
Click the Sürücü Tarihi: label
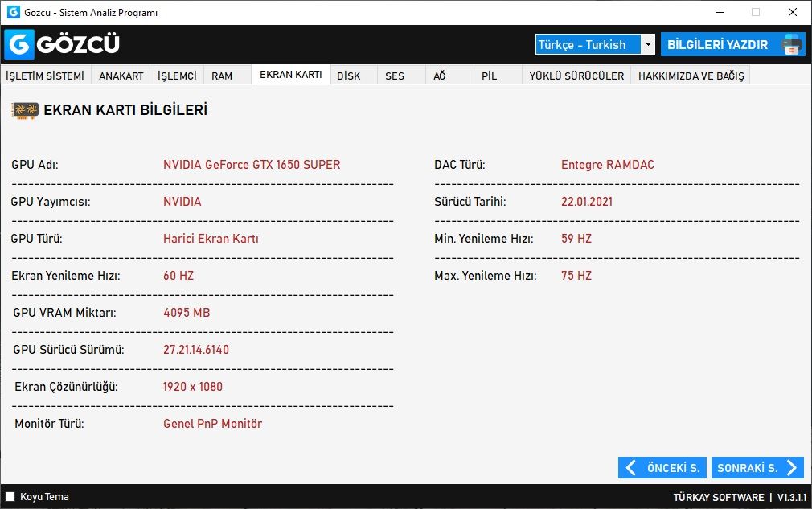(x=470, y=201)
